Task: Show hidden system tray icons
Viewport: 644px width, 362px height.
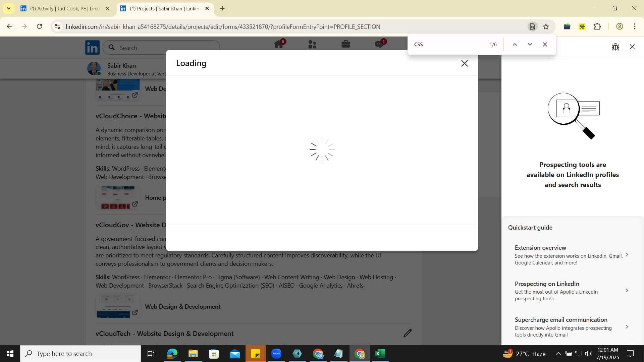Action: tap(558, 354)
